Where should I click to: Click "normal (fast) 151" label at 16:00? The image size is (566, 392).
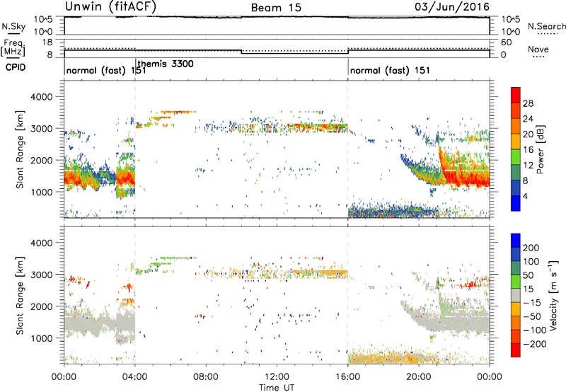(x=390, y=70)
